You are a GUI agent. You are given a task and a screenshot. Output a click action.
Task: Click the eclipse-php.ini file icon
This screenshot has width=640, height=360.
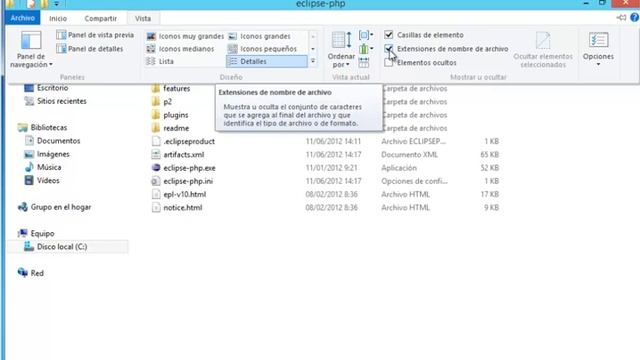tap(156, 181)
